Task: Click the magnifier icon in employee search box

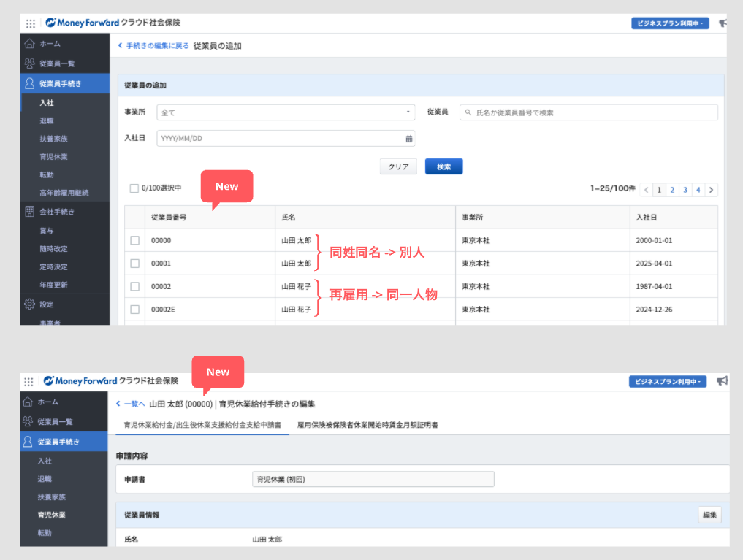Action: [x=468, y=113]
